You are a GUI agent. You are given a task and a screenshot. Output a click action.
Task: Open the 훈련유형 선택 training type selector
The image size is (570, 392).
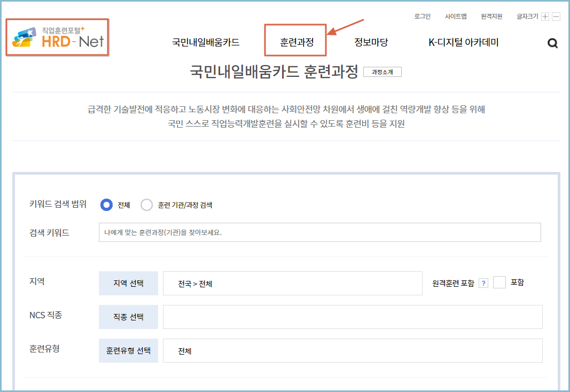click(x=128, y=350)
